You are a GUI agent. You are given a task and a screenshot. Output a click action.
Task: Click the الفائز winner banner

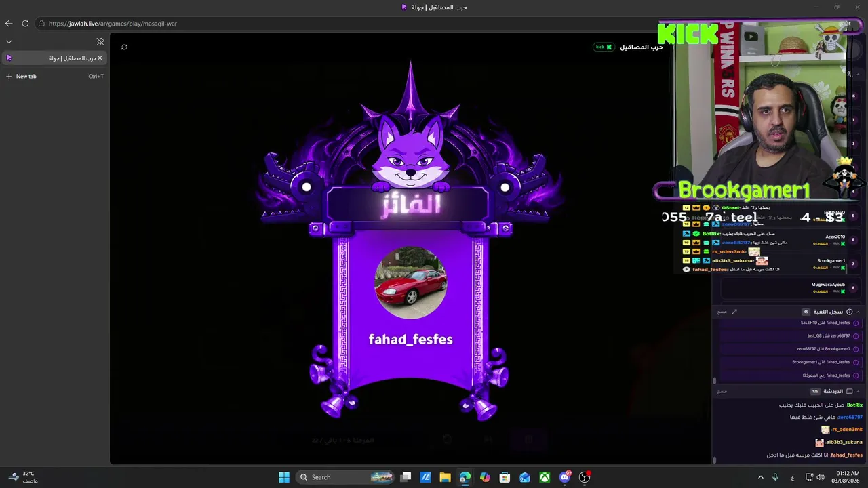(x=409, y=203)
